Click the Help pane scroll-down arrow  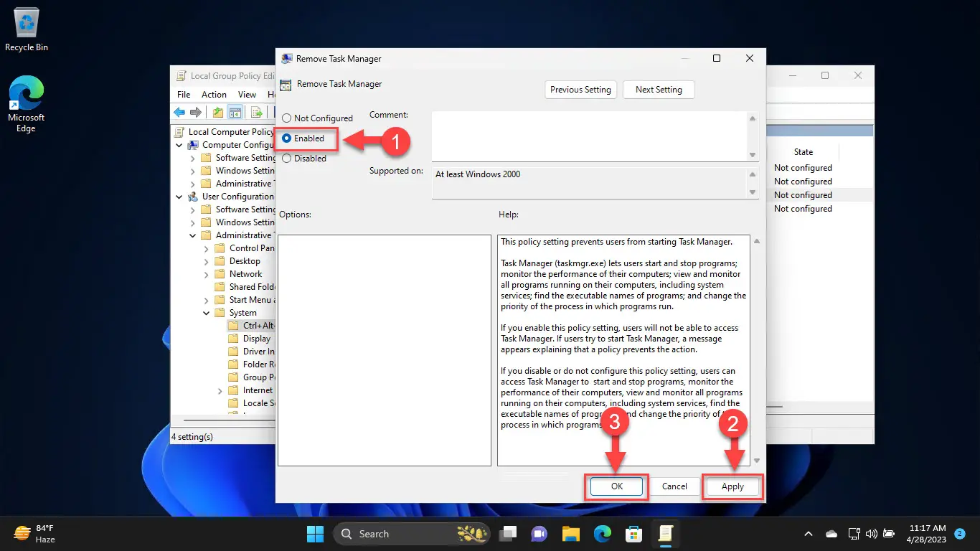point(756,461)
